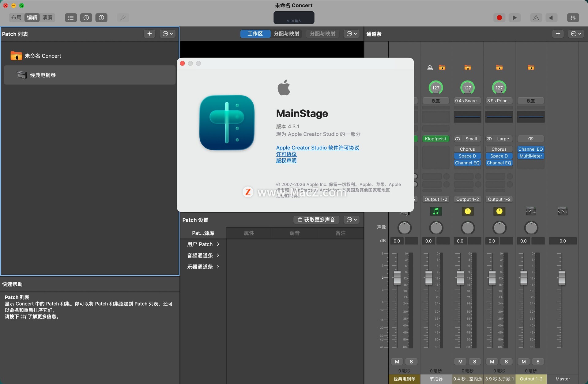Click the dB value field on 经典电钢琴 strip
This screenshot has width=588, height=384.
click(x=397, y=241)
